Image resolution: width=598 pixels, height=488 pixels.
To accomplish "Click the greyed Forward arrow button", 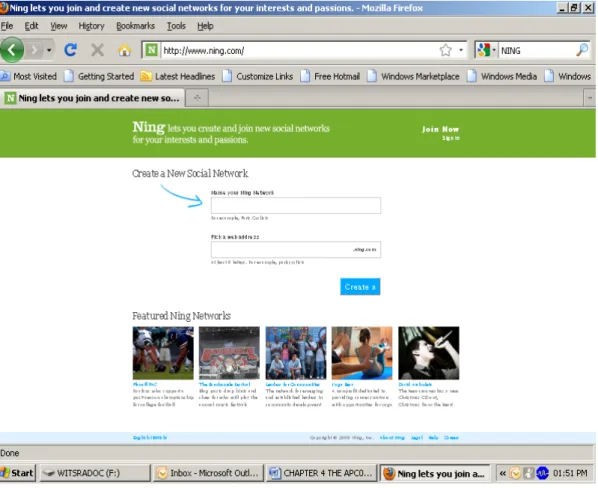I will [x=34, y=50].
